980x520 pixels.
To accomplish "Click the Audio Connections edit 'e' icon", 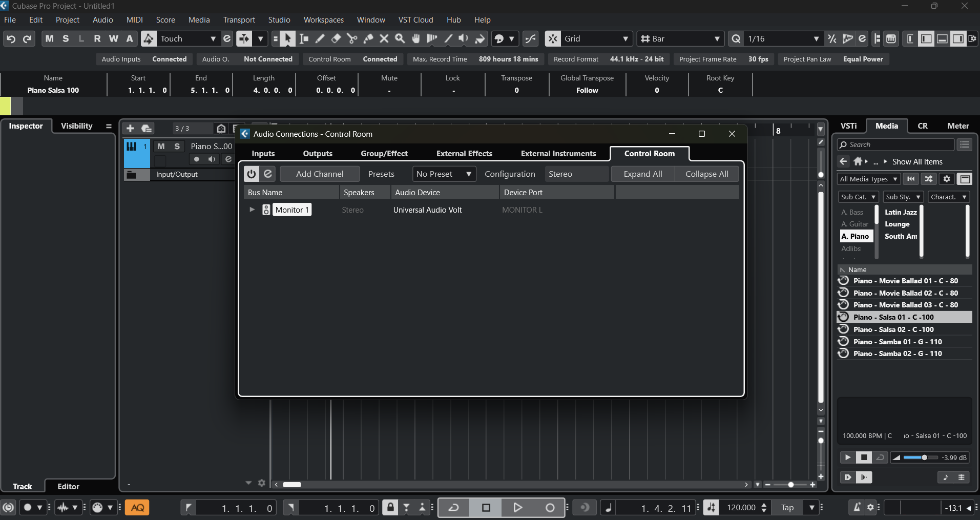I will (268, 174).
